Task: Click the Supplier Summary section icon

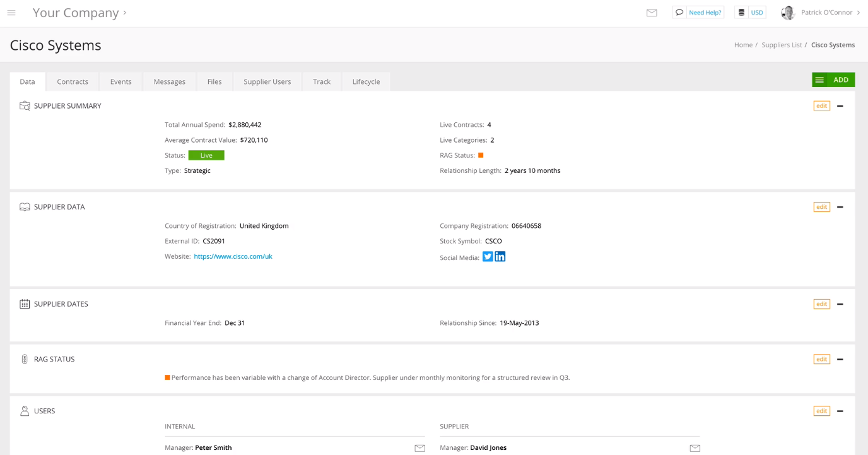Action: [25, 106]
